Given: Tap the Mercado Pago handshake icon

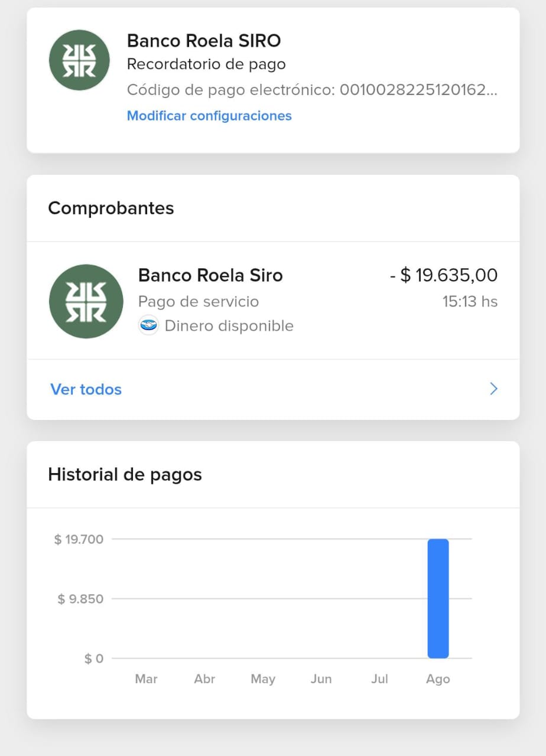Looking at the screenshot, I should coord(148,325).
